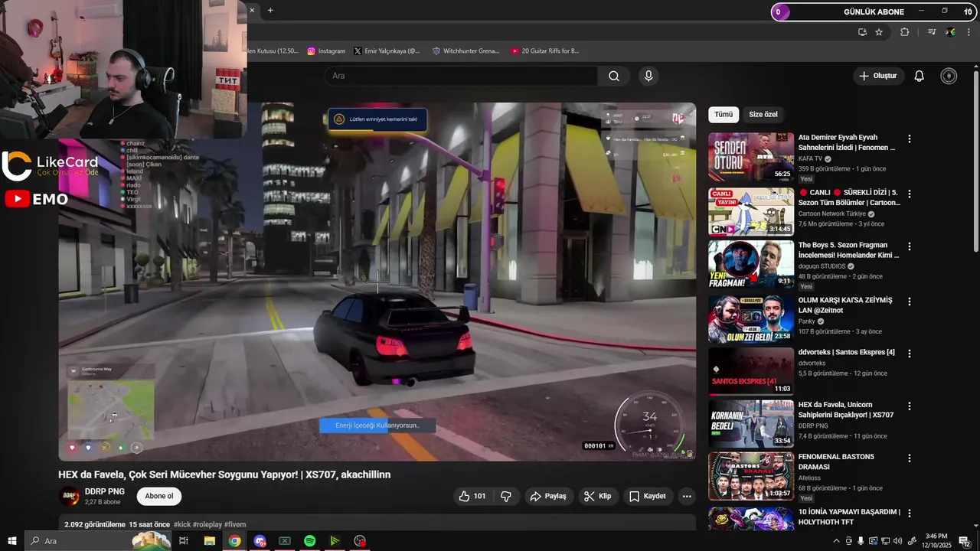Image resolution: width=980 pixels, height=551 pixels.
Task: Open the Xbox Game Bar taskbar icon
Action: coord(285,541)
